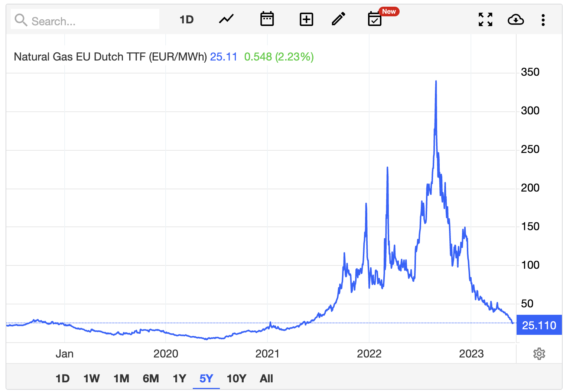Open the calendar date range picker
Image resolution: width=566 pixels, height=392 pixels.
tap(267, 19)
